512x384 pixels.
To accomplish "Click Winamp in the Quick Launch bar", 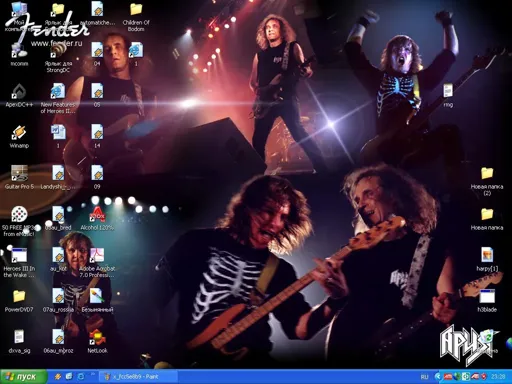I will coord(58,376).
